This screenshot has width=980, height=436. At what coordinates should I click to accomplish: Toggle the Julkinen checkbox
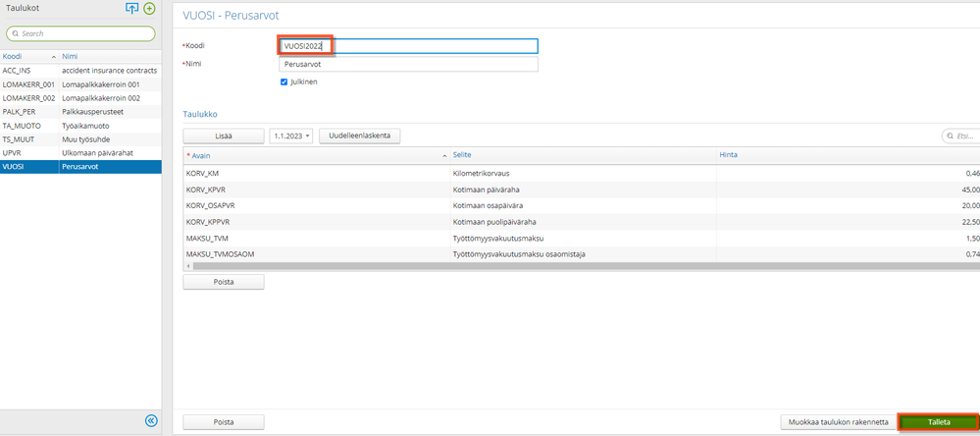[284, 82]
